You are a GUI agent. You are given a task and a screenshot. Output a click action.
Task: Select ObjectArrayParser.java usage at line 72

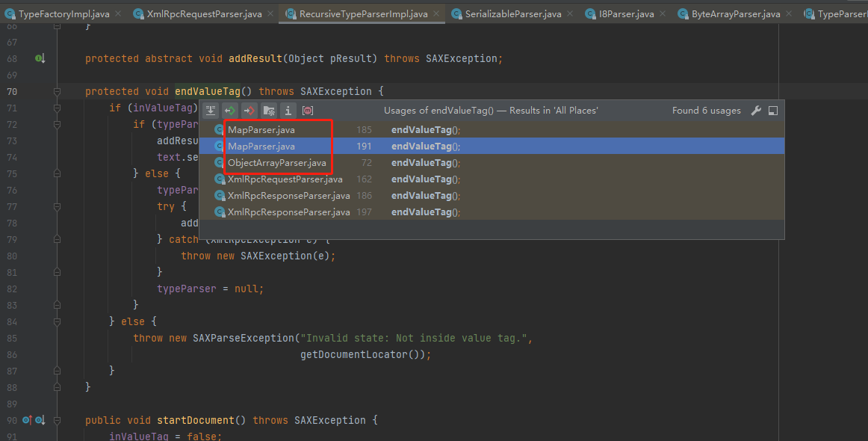point(492,163)
